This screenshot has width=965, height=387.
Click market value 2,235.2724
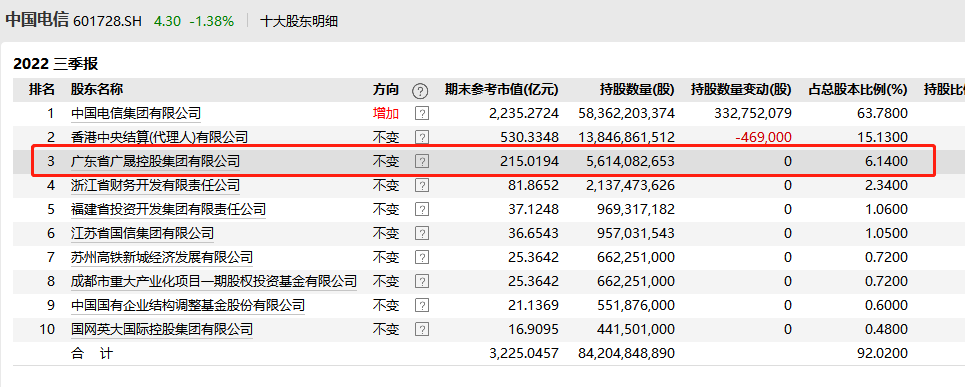coord(524,113)
